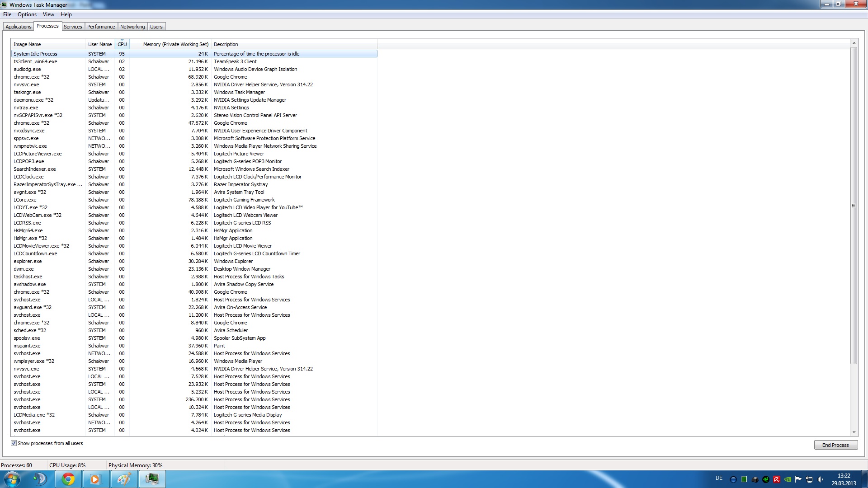The image size is (868, 488).
Task: Click the scrollbar down arrow in process list
Action: 854,432
